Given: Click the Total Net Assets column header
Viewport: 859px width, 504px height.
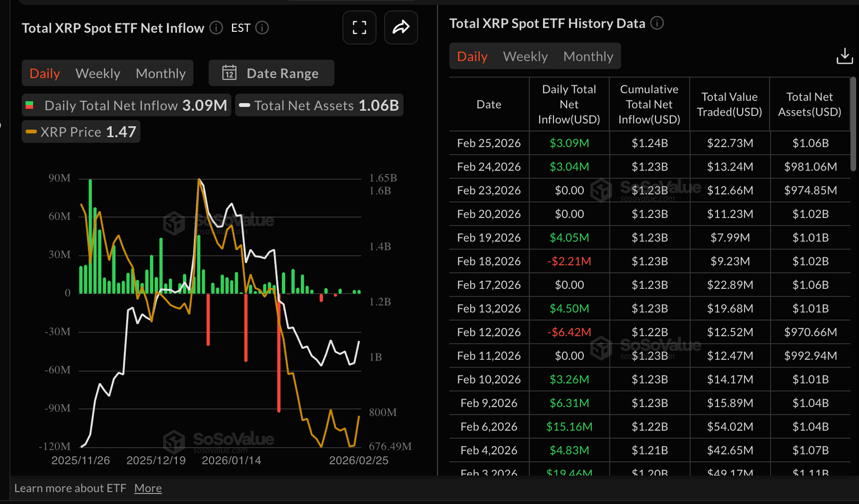Looking at the screenshot, I should [809, 104].
